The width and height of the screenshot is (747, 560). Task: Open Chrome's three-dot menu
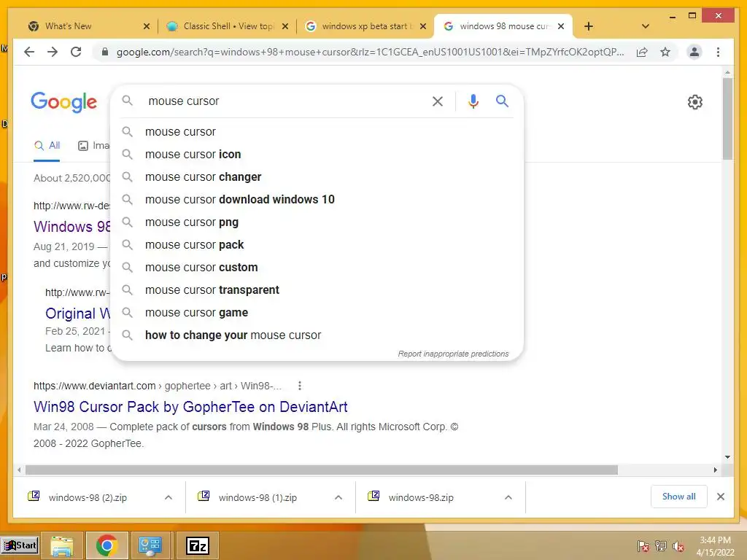[718, 52]
